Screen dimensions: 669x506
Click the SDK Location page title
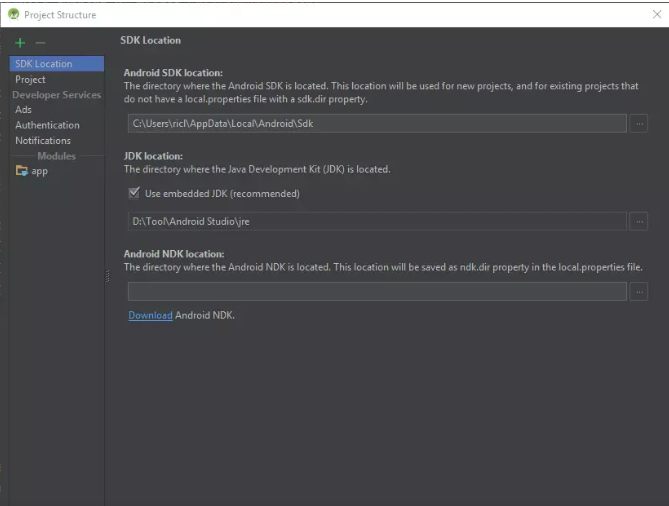click(150, 40)
